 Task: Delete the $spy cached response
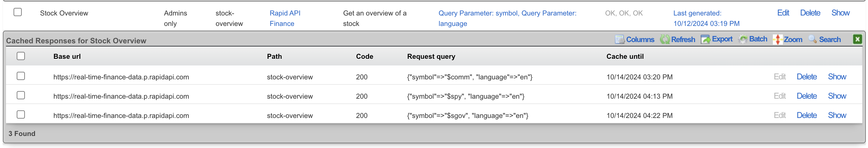807,96
